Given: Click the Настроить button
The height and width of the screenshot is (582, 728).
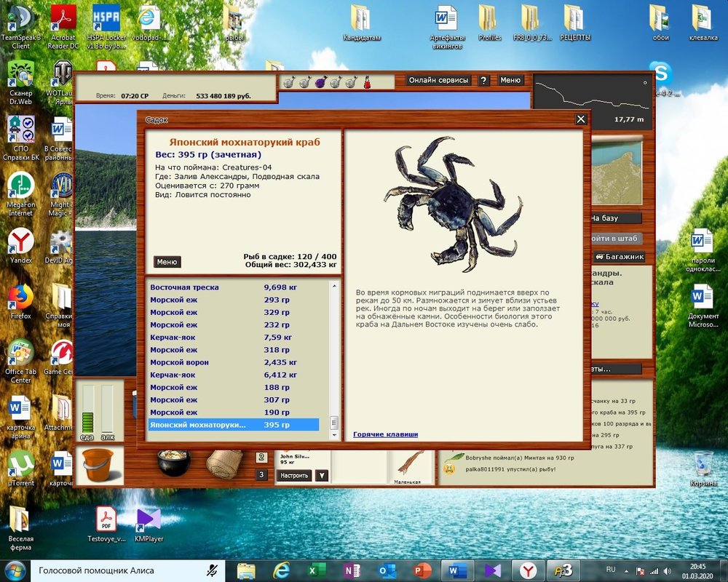Looking at the screenshot, I should (294, 476).
